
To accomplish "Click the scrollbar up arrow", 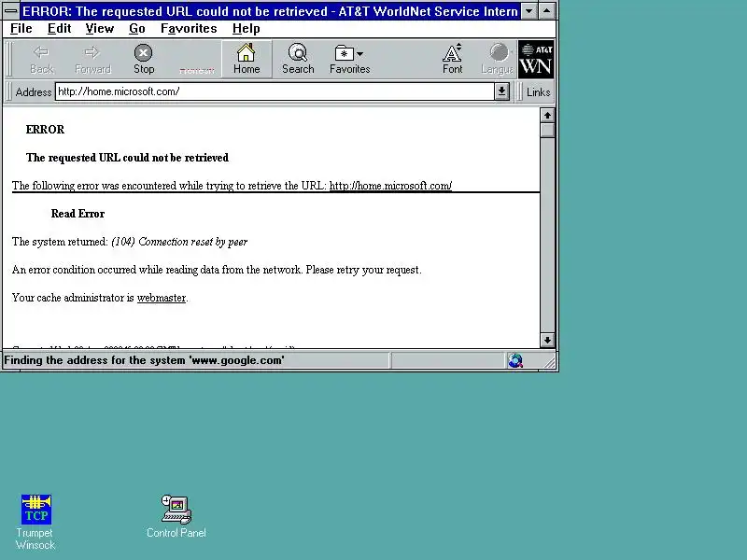I will 547,115.
